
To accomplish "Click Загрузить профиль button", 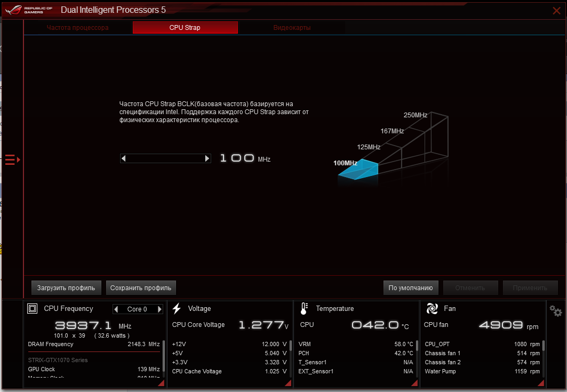I will pos(66,288).
